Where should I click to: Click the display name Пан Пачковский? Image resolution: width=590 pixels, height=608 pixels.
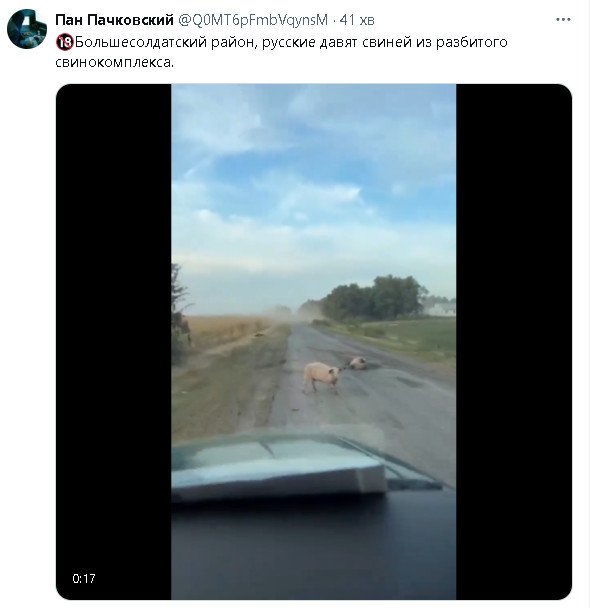114,20
